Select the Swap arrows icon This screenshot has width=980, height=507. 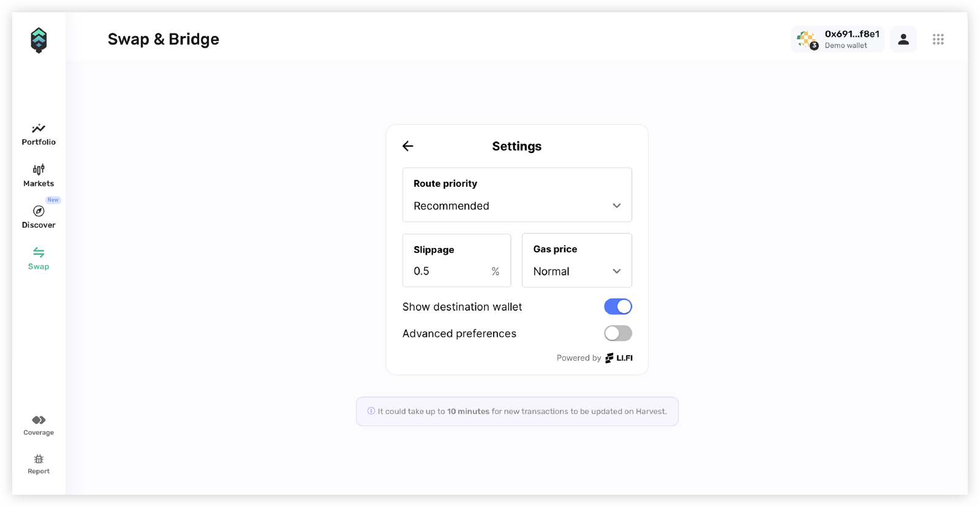pyautogui.click(x=39, y=252)
